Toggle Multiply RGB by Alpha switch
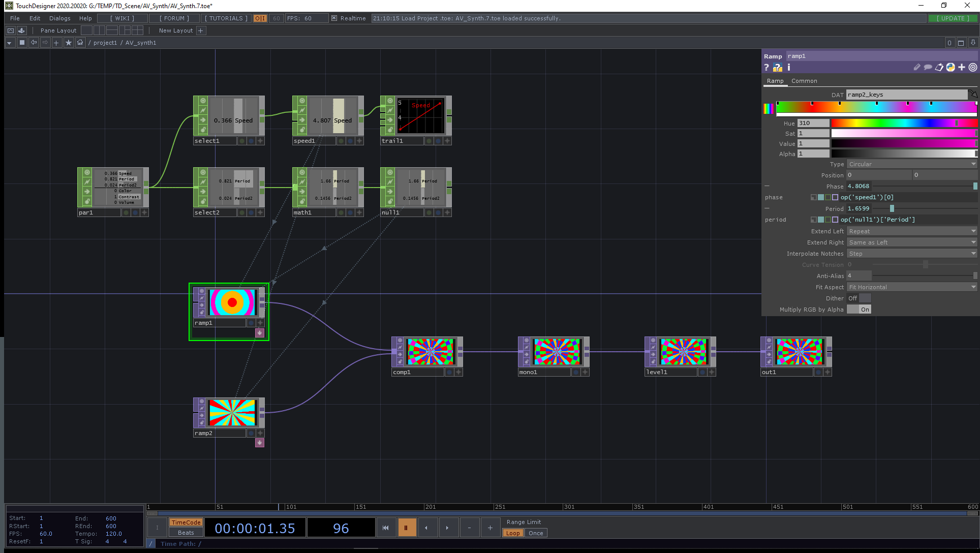 pyautogui.click(x=859, y=310)
